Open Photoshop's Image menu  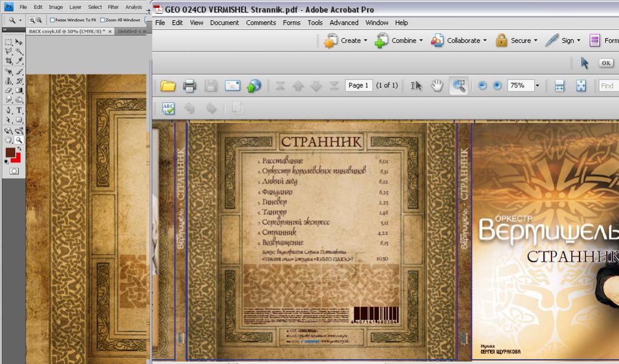tap(56, 7)
